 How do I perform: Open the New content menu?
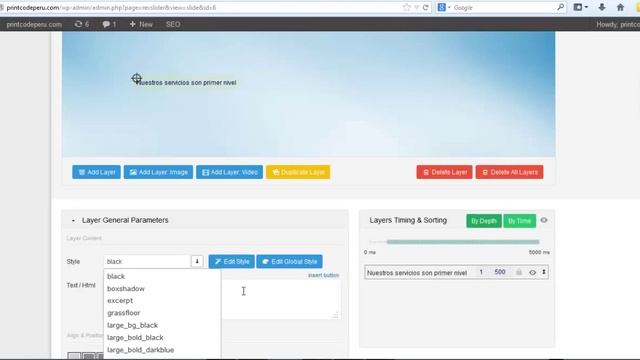(141, 24)
